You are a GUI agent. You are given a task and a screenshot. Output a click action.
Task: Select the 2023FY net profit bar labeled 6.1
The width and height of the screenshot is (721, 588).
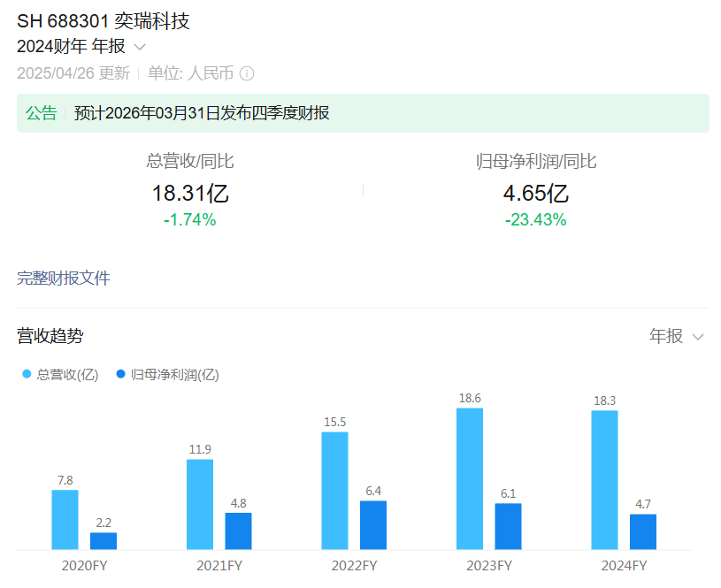(508, 526)
